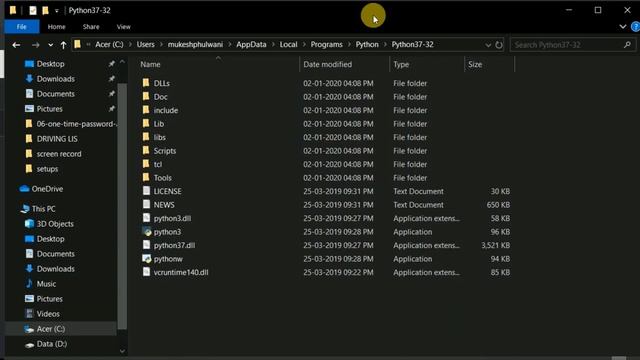The image size is (640, 360).
Task: Open Desktop in Quick access
Action: (x=50, y=64)
